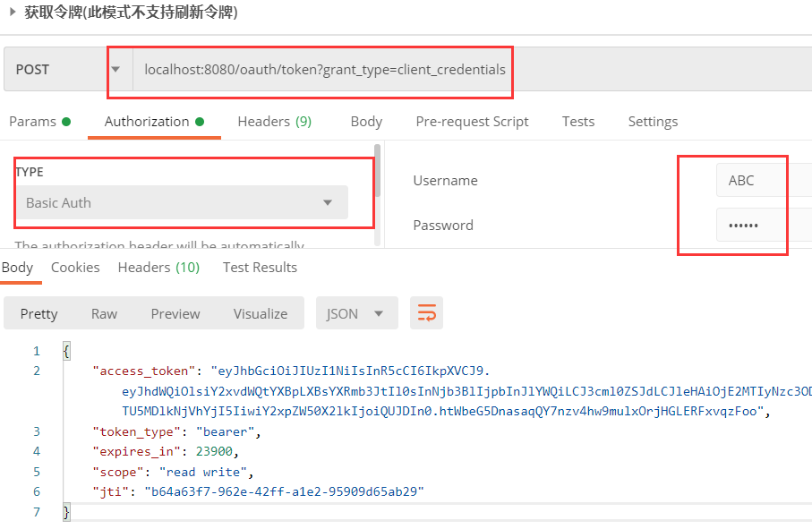Switch to the Raw view
Screen dimensions: 812x529
click(x=104, y=313)
